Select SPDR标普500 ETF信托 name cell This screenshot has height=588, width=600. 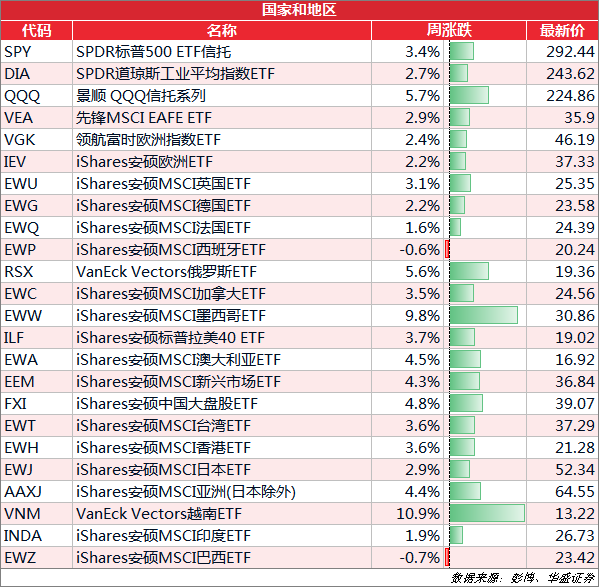click(x=222, y=52)
